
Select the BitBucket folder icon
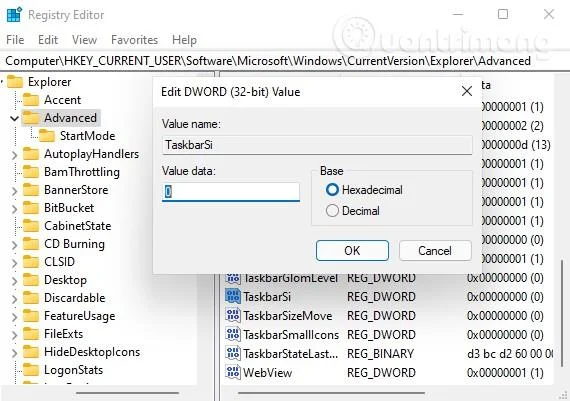pyautogui.click(x=31, y=208)
